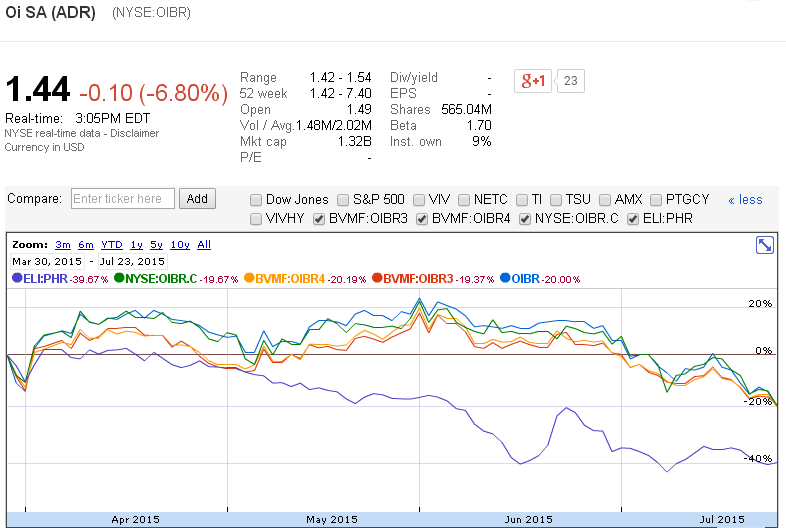Click the May 2015 timeline label
Viewport: 786px width, 528px height.
pos(332,519)
